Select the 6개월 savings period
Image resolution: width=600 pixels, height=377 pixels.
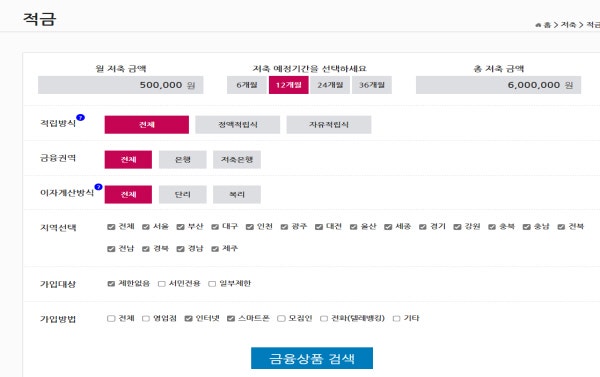click(x=246, y=85)
